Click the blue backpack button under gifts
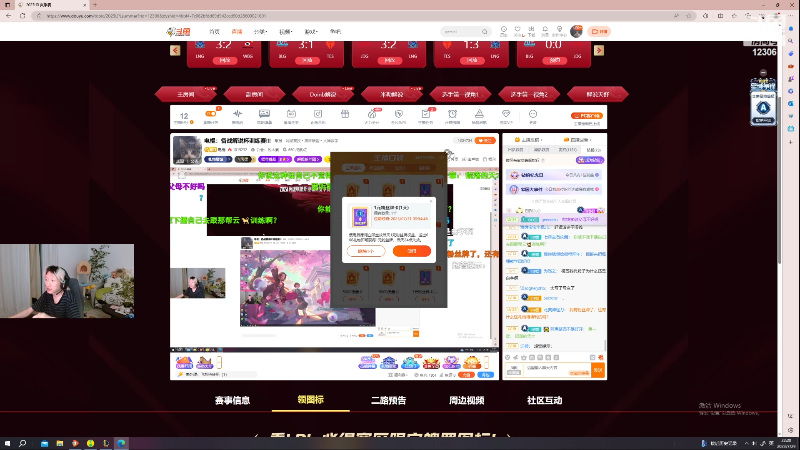Viewport: 800px width, 450px height. coord(486,375)
